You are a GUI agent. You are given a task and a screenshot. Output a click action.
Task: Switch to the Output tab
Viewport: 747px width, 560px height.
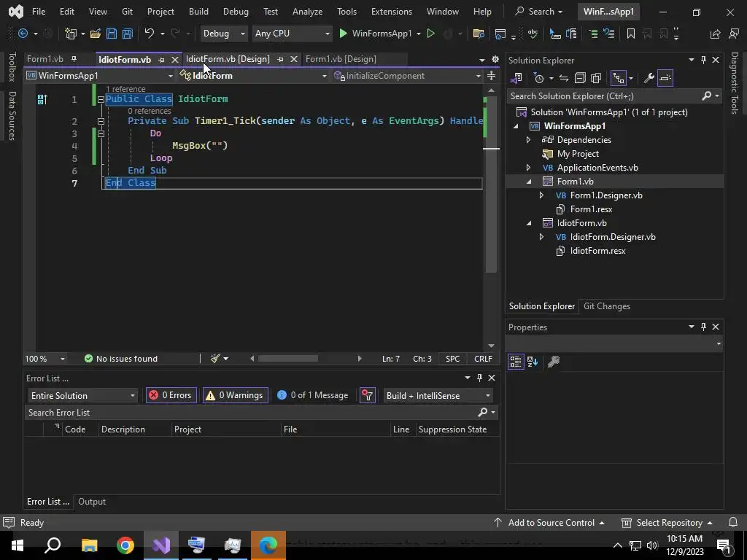point(92,502)
